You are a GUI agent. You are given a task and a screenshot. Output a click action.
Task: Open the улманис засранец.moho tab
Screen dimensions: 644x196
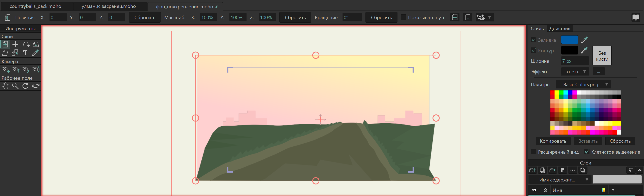(108, 6)
